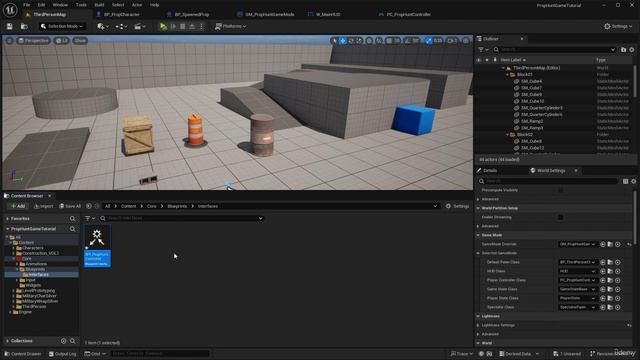Image resolution: width=640 pixels, height=360 pixels.
Task: Open the Build menu
Action: [99, 5]
